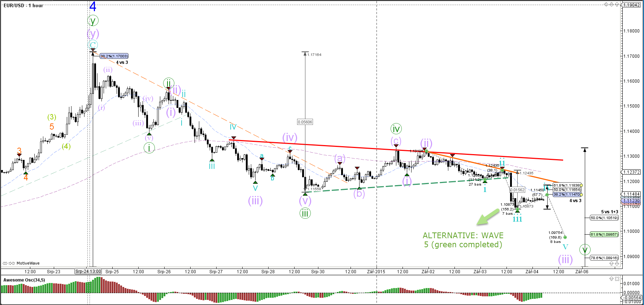
Task: Click the -0.00564 oscillator value marker
Action: 631,298
